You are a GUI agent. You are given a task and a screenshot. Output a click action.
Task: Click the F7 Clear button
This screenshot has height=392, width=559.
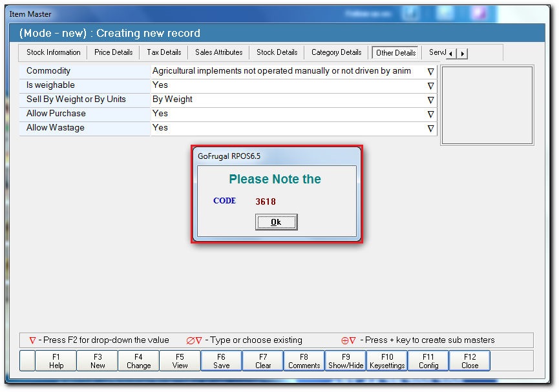[x=263, y=361]
